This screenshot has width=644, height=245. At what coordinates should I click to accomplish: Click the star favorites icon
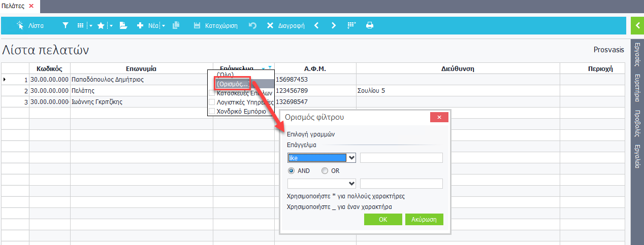pyautogui.click(x=101, y=25)
